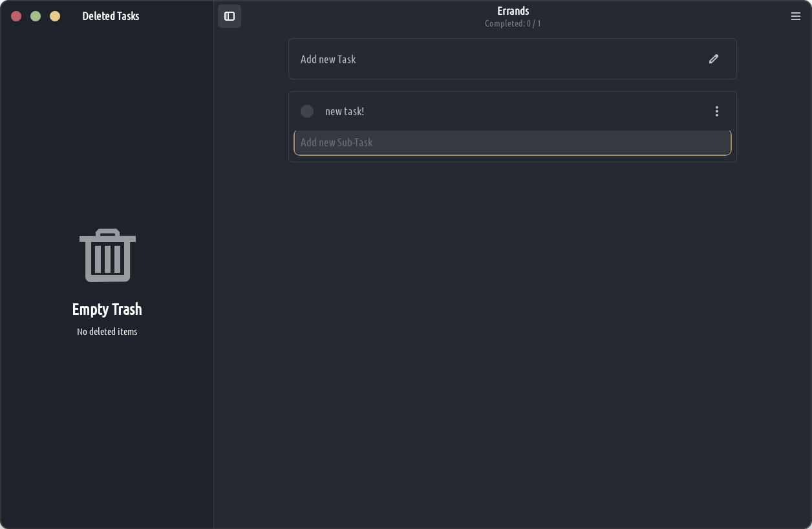The image size is (812, 529).
Task: Click the 'Deleted Tasks' sidebar title
Action: pyautogui.click(x=111, y=16)
